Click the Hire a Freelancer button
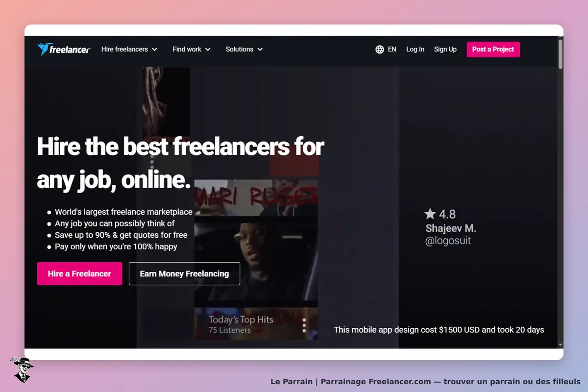 [x=79, y=274]
